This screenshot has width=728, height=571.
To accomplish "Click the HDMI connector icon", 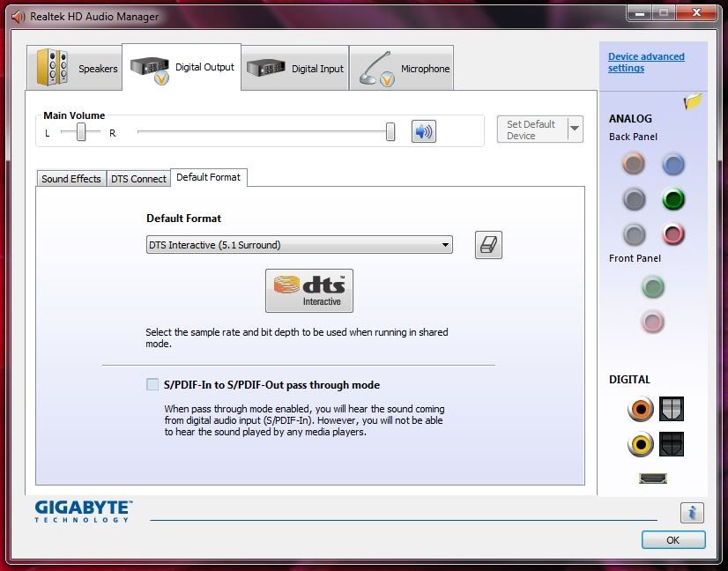I will (652, 478).
